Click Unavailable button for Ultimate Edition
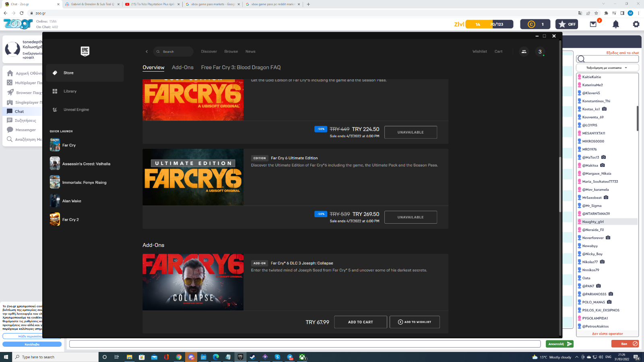 pos(411,217)
